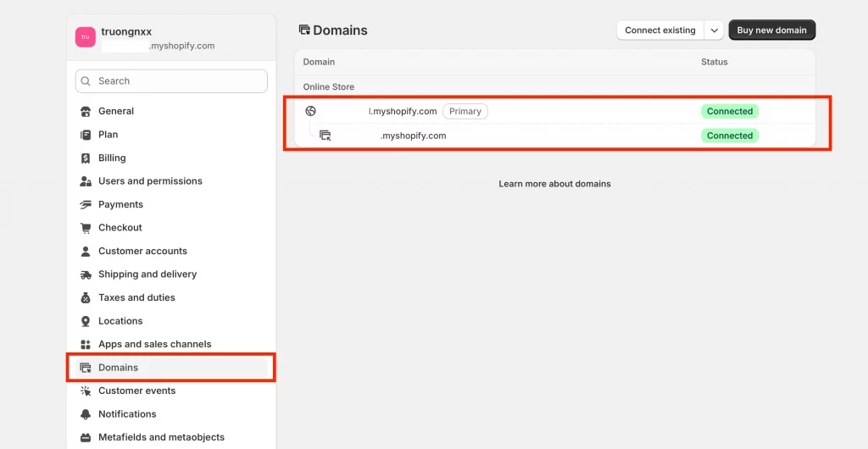Screen dimensions: 868x449
Task: Open the primary myshopify.com domain row
Action: 554,111
